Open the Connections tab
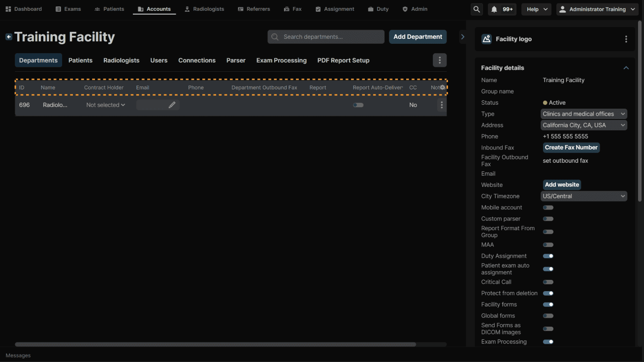Image resolution: width=644 pixels, height=362 pixels. tap(197, 60)
